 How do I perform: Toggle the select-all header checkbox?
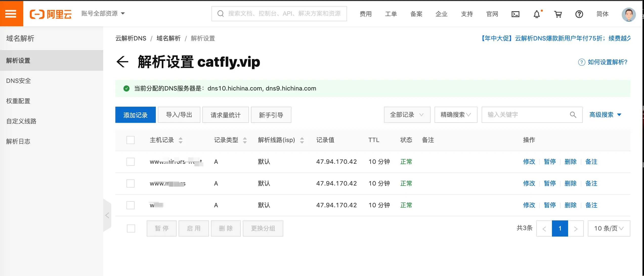131,140
